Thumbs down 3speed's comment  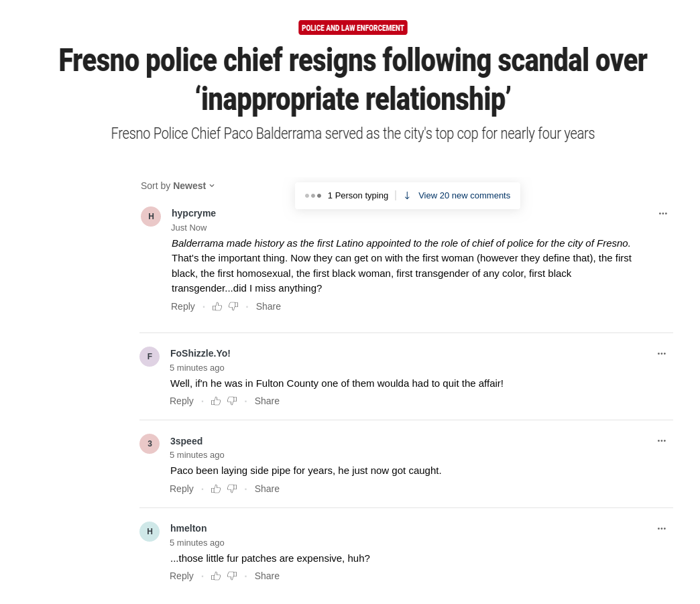pyautogui.click(x=232, y=489)
